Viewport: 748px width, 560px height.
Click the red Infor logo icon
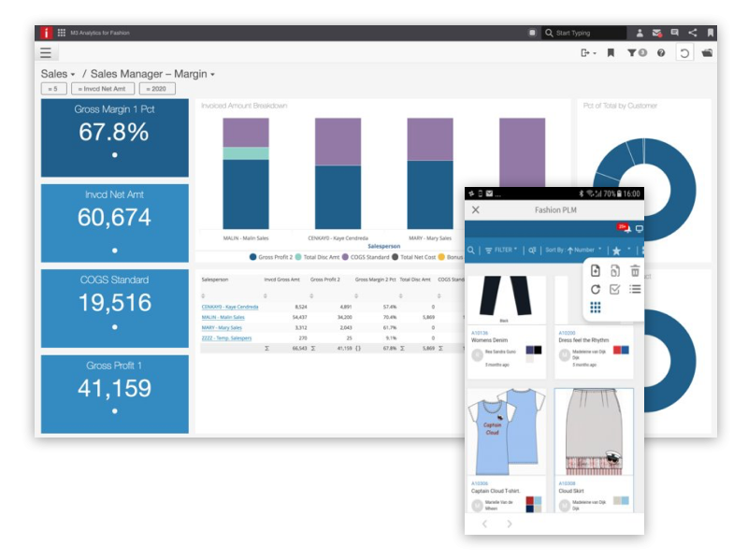[x=46, y=33]
